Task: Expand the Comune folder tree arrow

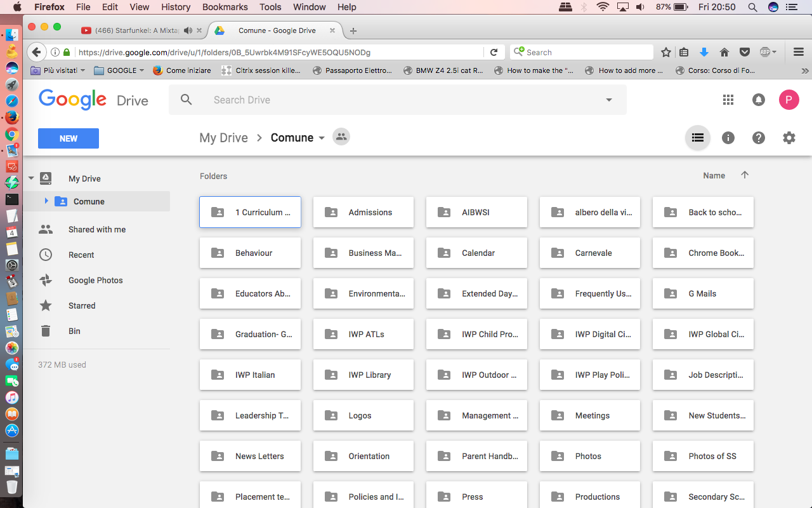Action: pos(46,201)
